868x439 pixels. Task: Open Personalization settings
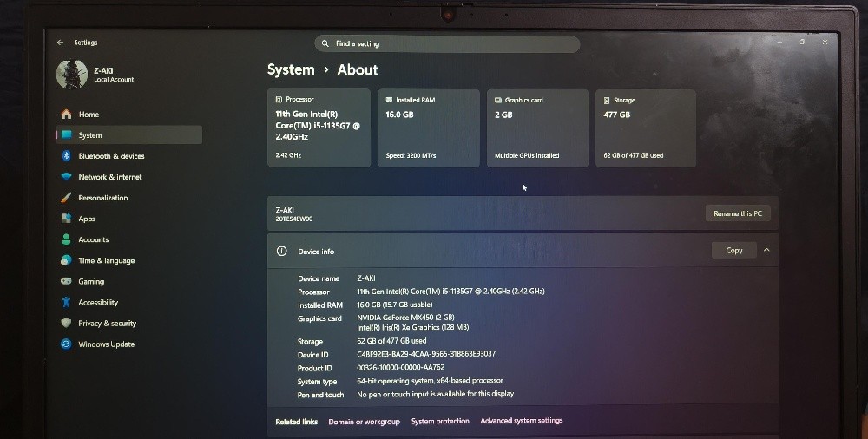128,198
